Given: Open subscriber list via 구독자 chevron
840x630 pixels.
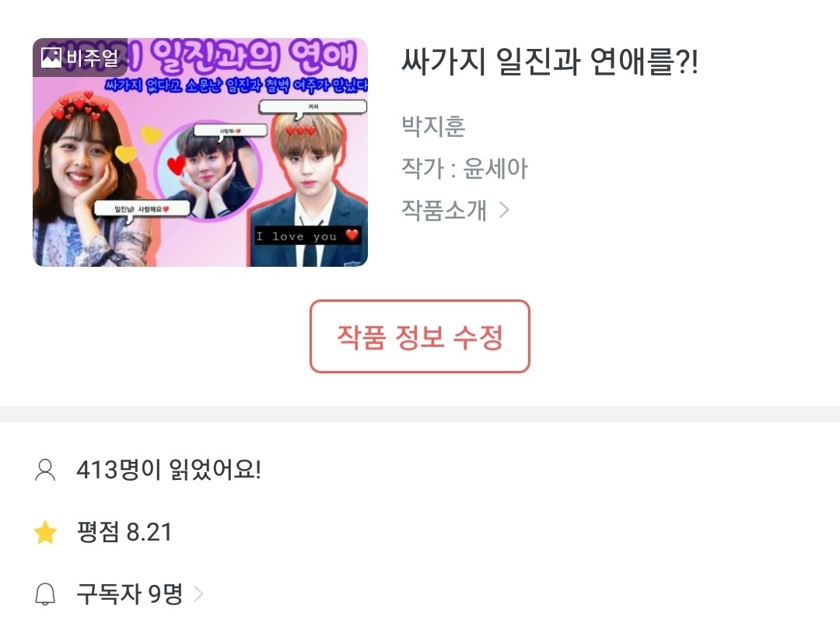Looking at the screenshot, I should [198, 593].
